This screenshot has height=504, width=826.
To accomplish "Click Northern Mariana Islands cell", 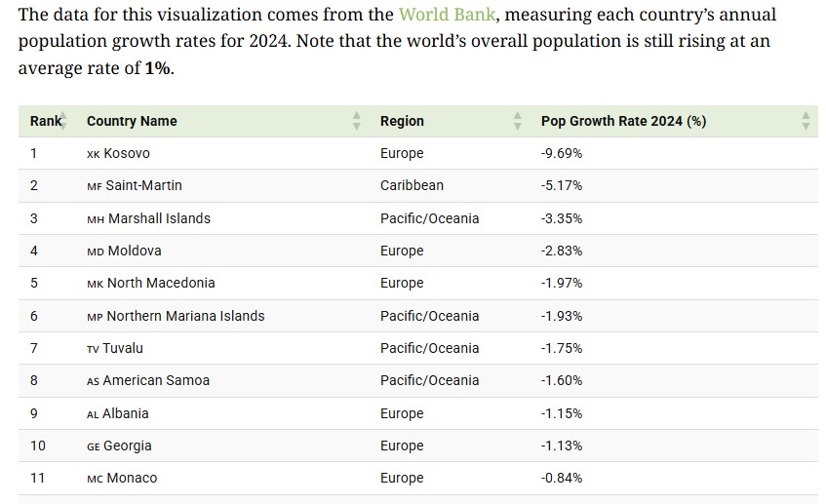I will 184,316.
